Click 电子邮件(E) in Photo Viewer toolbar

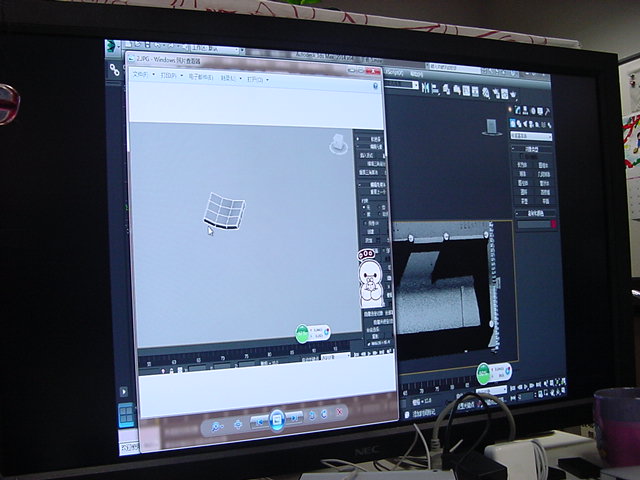201,77
